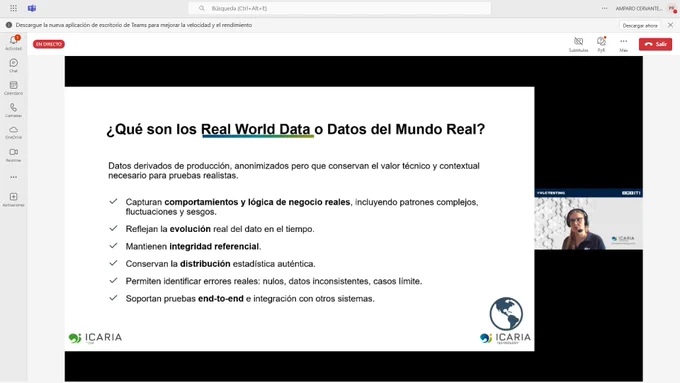Click the globe ICARIA logo on the slide
680x383 pixels.
coord(506,321)
